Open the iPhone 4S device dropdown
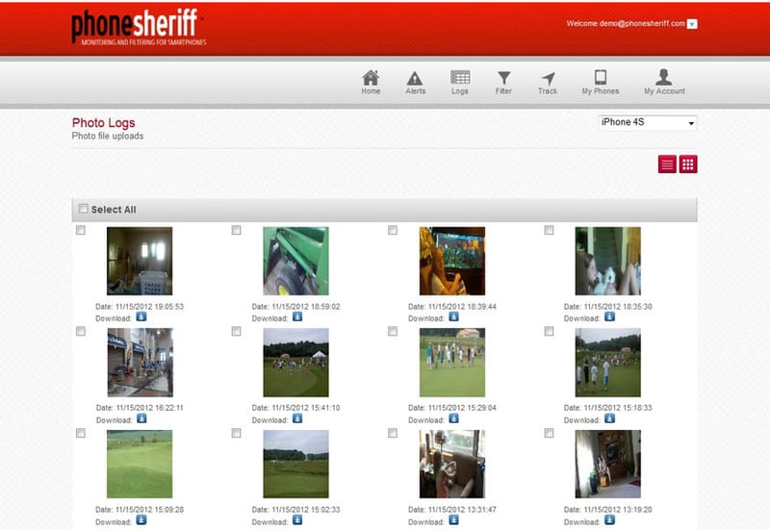Image resolution: width=770 pixels, height=532 pixels. [x=647, y=123]
